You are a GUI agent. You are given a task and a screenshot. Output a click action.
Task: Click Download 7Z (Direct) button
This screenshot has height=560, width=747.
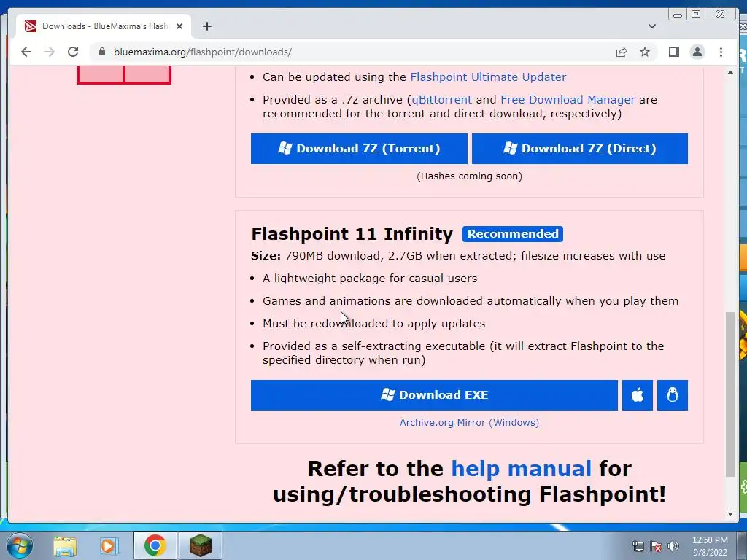tap(580, 149)
